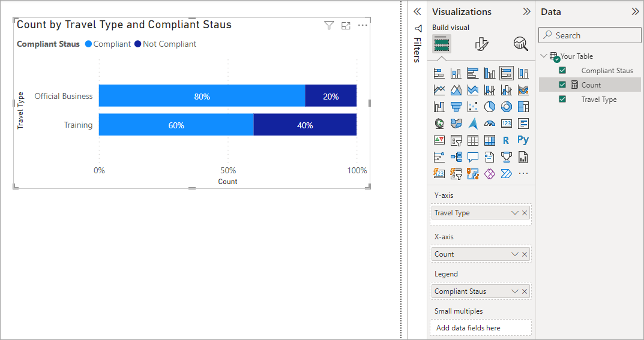Remove Count from X-axis
The width and height of the screenshot is (644, 340).
(525, 254)
